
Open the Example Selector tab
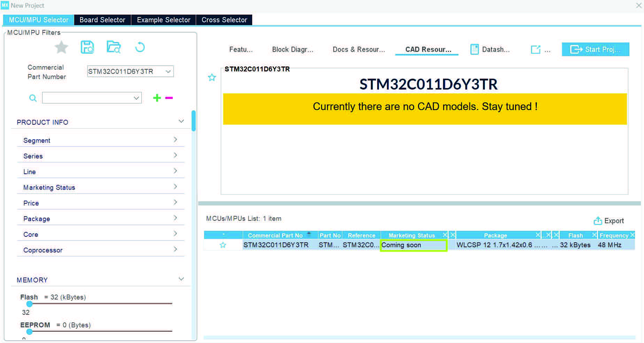click(x=164, y=20)
